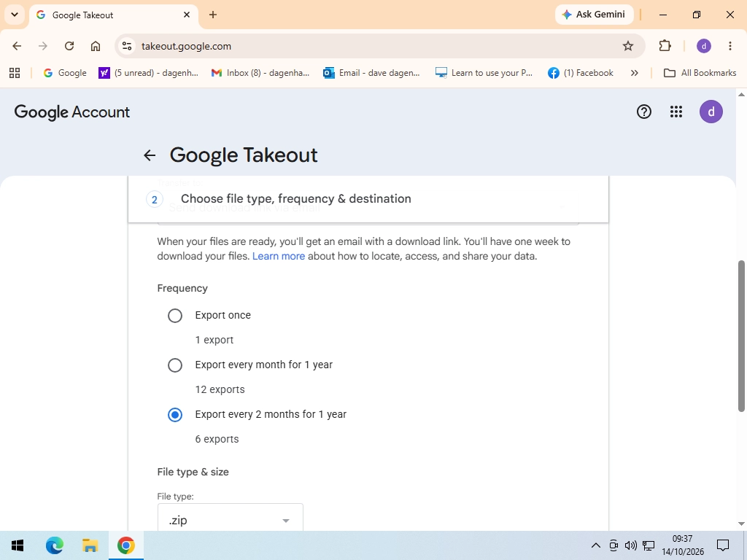Bookmark this page with the star icon
This screenshot has height=560, width=747.
coord(628,46)
